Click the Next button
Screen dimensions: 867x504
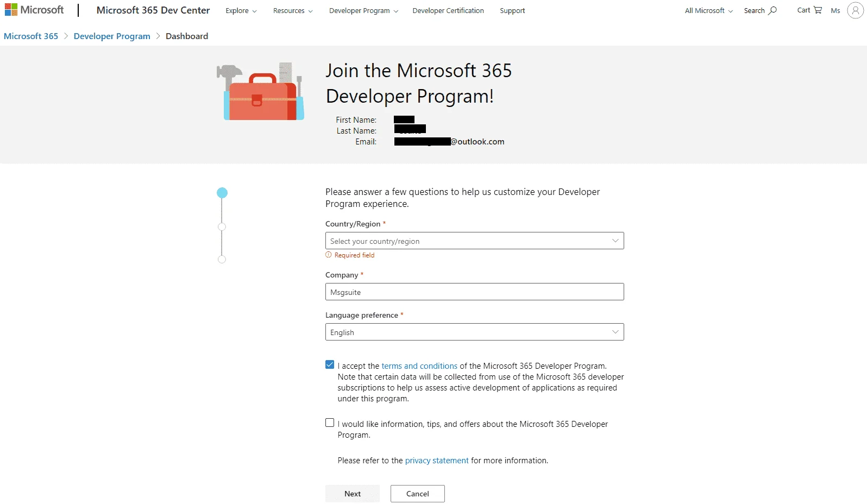(353, 494)
